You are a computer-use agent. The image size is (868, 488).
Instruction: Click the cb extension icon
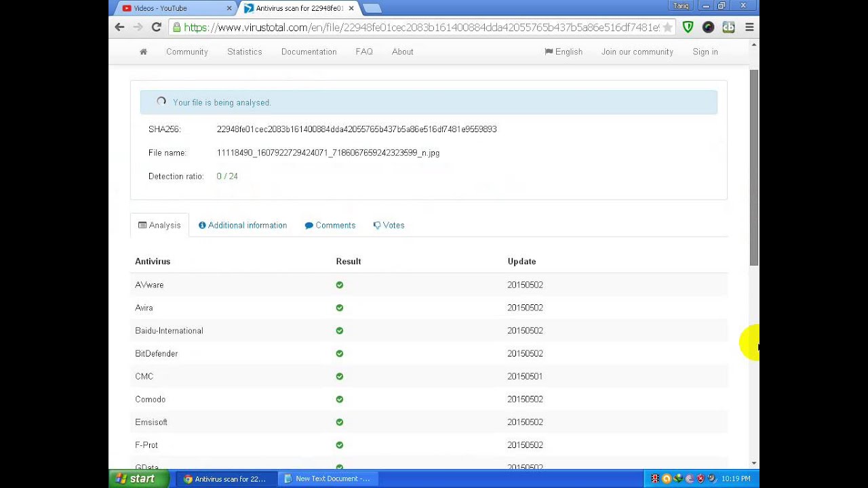click(x=728, y=27)
